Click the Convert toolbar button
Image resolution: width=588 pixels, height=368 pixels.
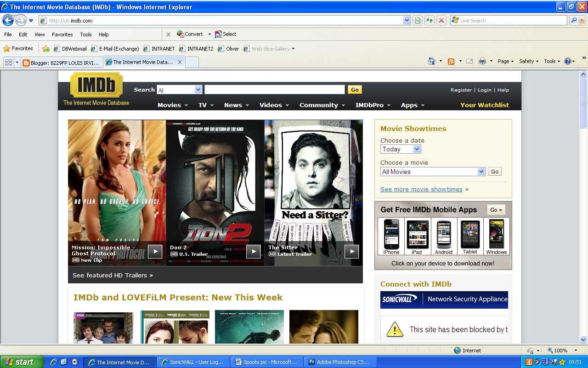(x=190, y=34)
